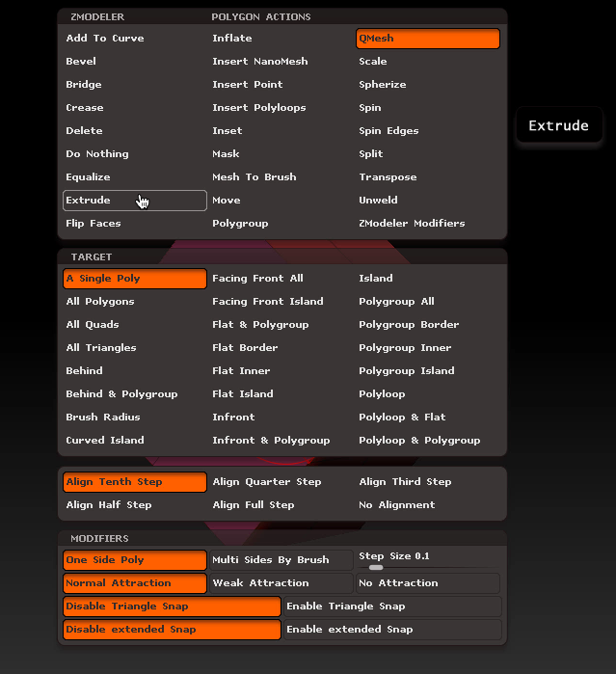Pick the Do Nothing action
This screenshot has width=616, height=674.
coord(135,154)
